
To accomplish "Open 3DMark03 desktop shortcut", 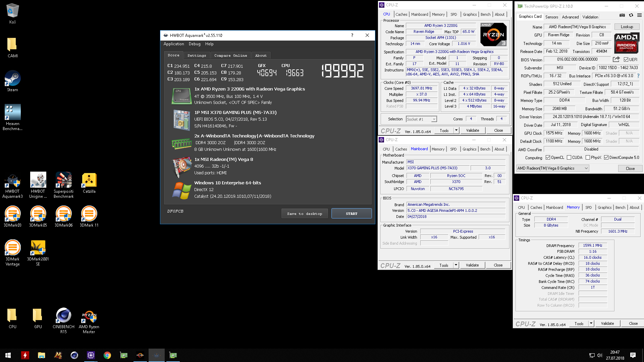I will [x=12, y=217].
